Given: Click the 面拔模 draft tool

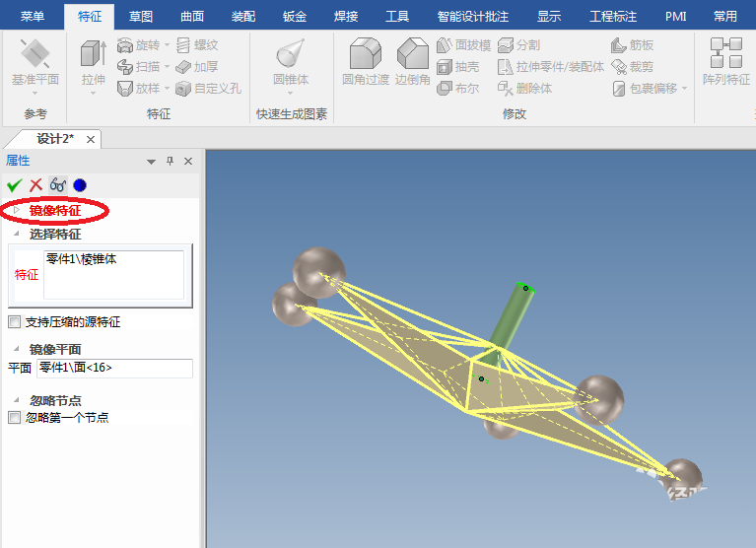Looking at the screenshot, I should coord(463,45).
